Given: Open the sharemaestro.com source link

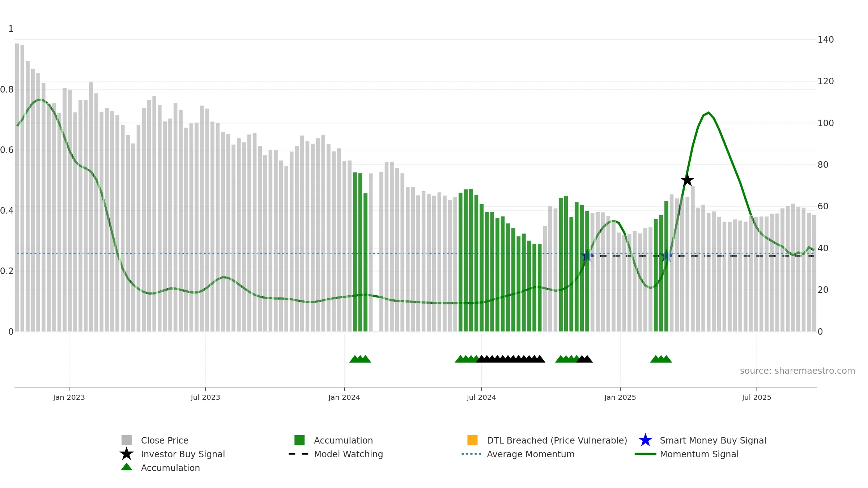Looking at the screenshot, I should pyautogui.click(x=797, y=371).
